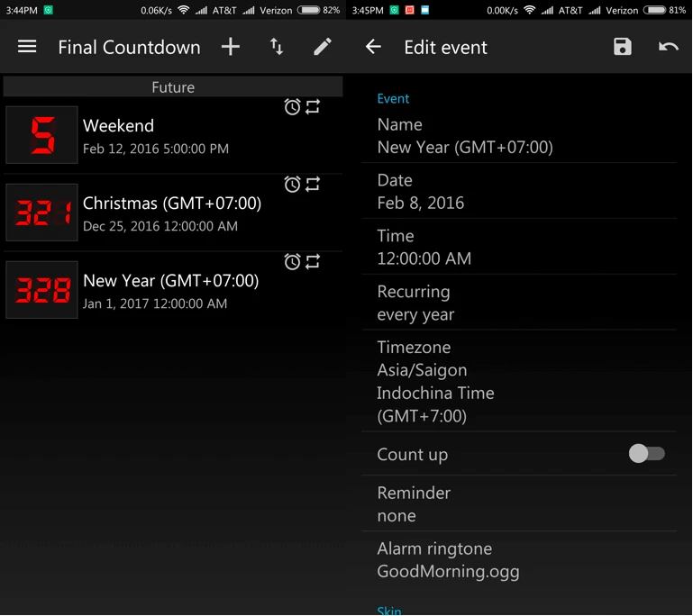Add a new countdown event

pyautogui.click(x=231, y=46)
